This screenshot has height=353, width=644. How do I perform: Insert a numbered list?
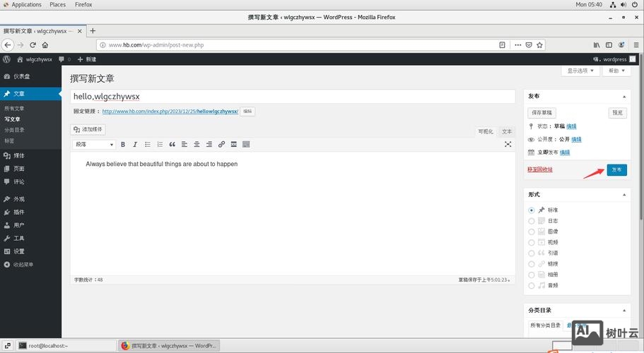(x=160, y=144)
